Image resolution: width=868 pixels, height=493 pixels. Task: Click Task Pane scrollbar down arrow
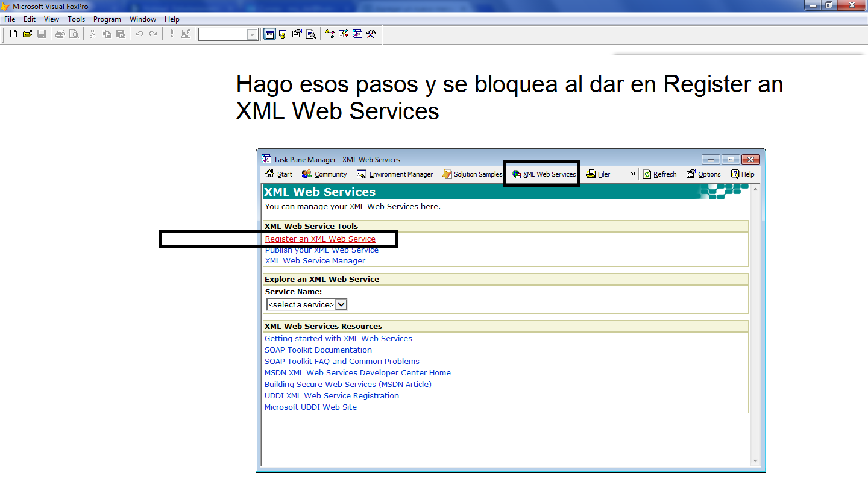pos(756,462)
